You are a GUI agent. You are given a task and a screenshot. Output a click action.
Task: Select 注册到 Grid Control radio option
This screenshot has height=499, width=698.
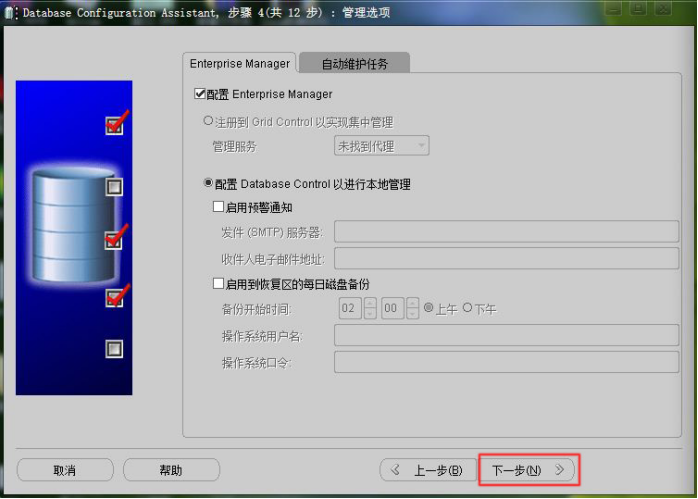click(208, 121)
